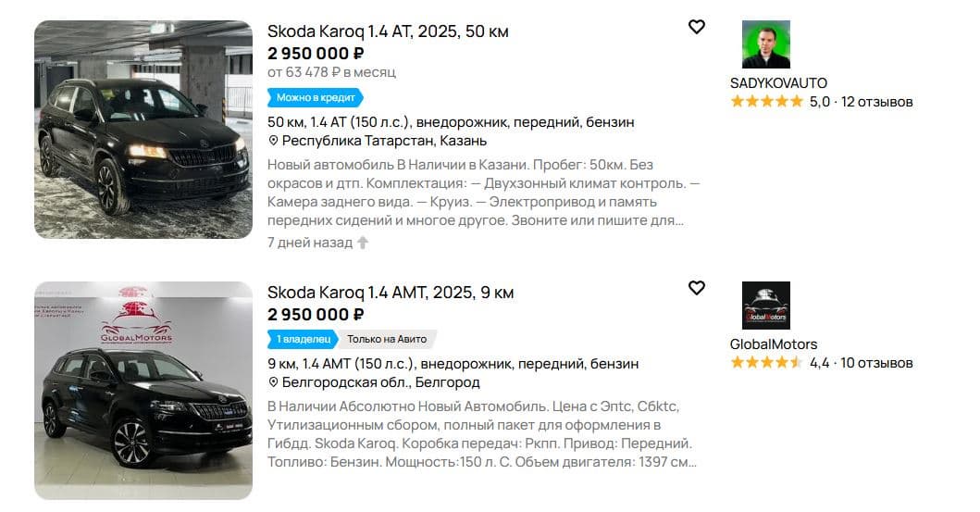This screenshot has width=980, height=512.
Task: Click the Kazan location pin icon
Action: [x=273, y=141]
